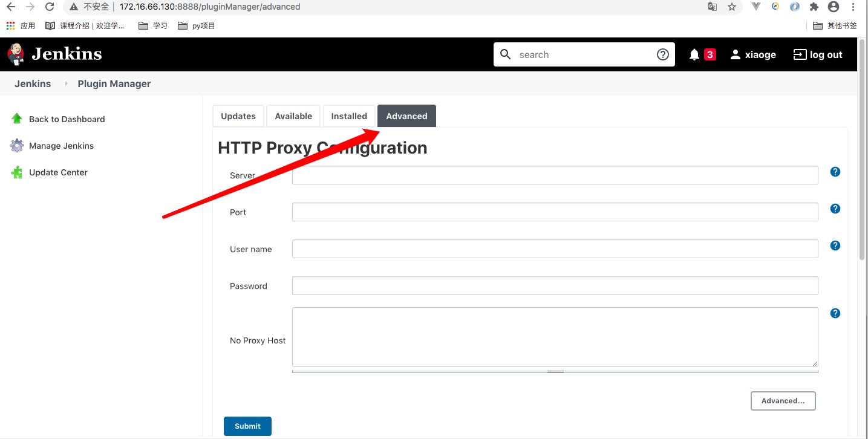
Task: Switch to the Available tab
Action: [x=293, y=116]
